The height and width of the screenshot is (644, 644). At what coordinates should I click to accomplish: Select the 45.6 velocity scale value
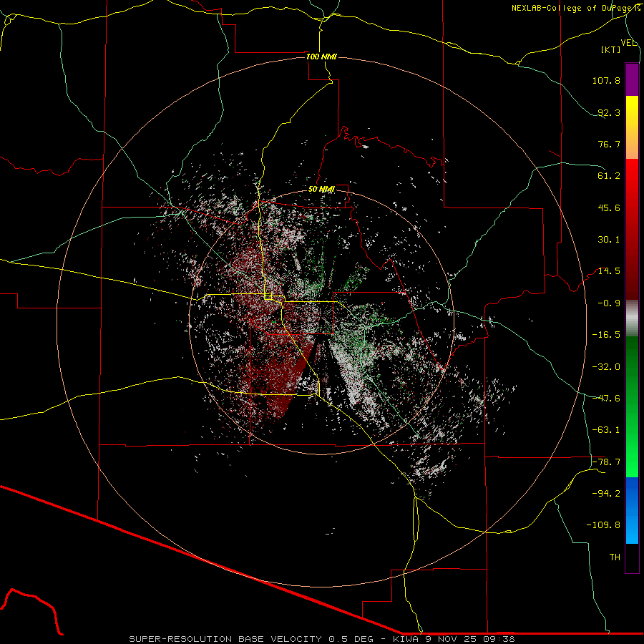(609, 208)
